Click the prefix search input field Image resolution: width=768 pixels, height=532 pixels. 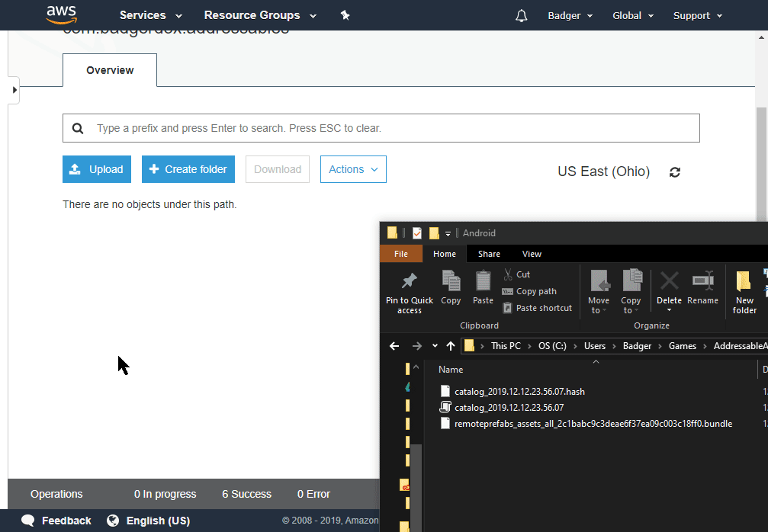click(x=381, y=128)
